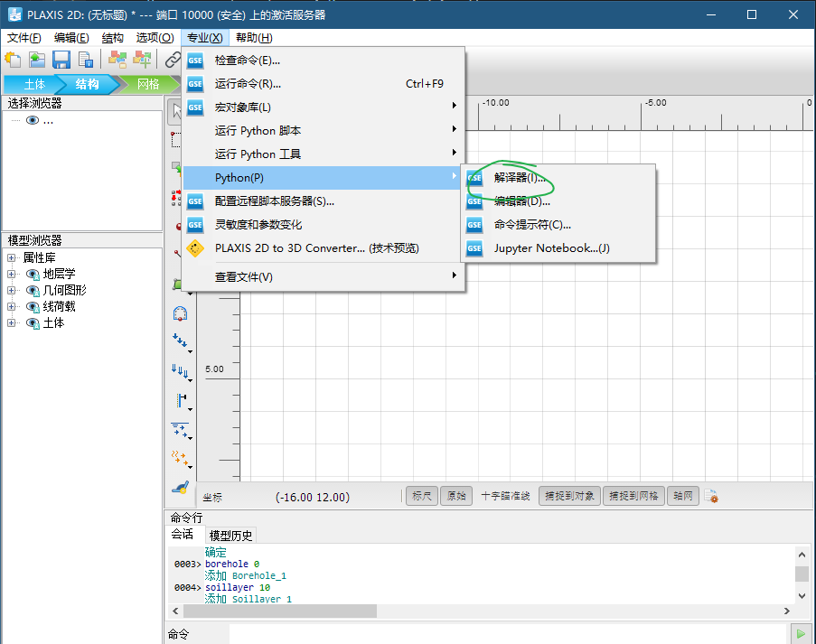Pick the blue point load arrows tool
Screen dimensions: 816x644
click(180, 341)
